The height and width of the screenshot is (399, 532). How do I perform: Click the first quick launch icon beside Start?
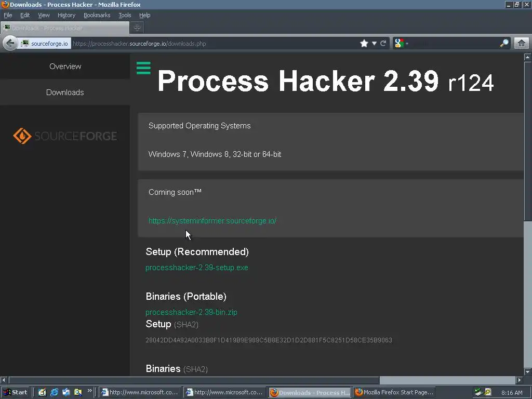coord(42,392)
